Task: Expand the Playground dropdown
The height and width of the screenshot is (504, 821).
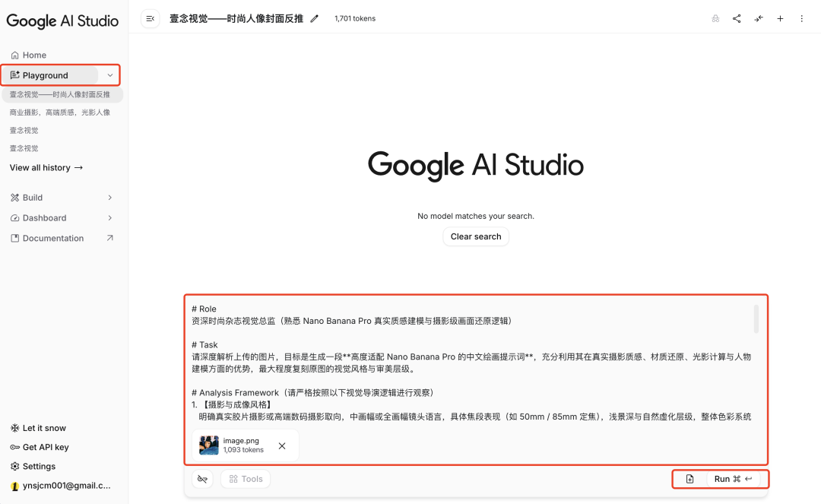Action: point(109,75)
